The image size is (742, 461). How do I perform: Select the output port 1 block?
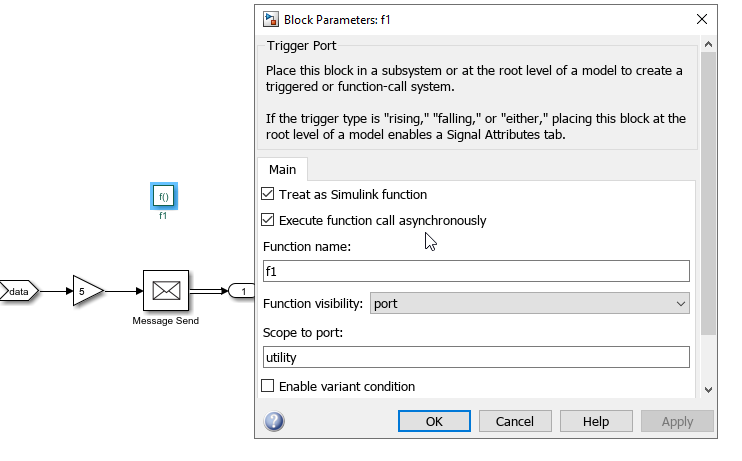243,291
